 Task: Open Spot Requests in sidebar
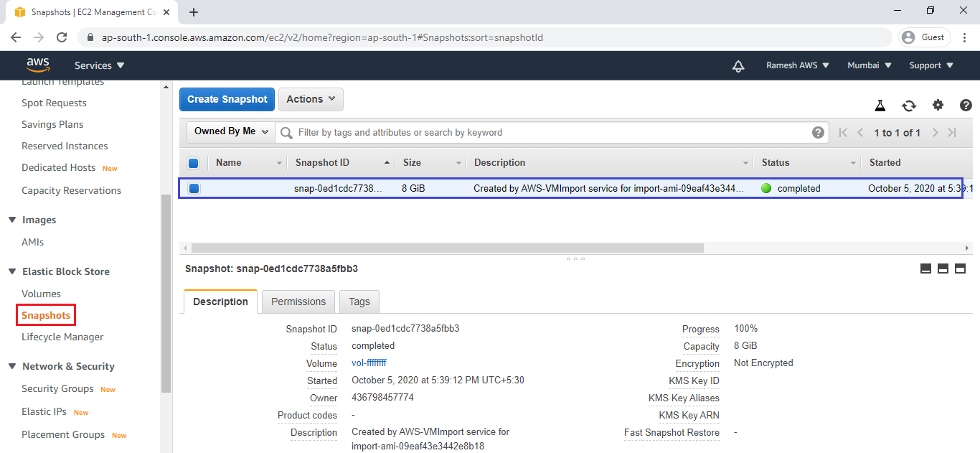point(54,103)
